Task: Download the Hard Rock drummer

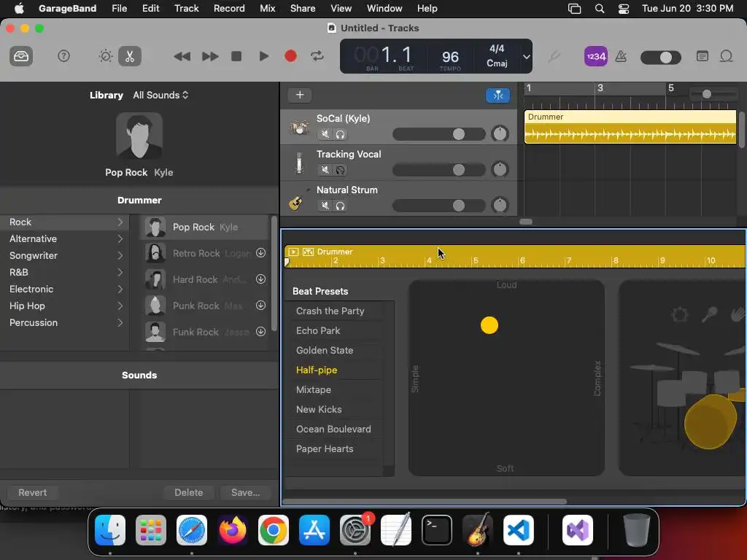Action: point(260,279)
